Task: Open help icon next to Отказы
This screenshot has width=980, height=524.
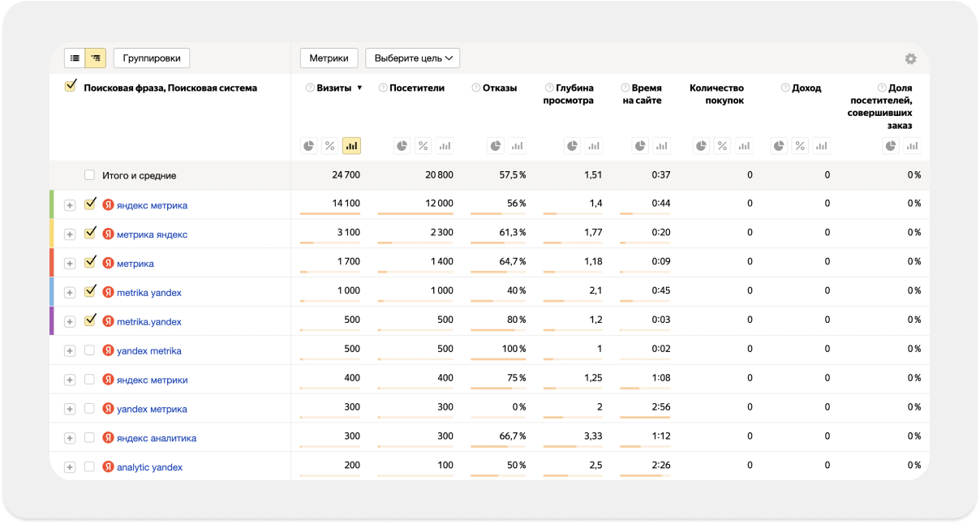Action: tap(476, 88)
